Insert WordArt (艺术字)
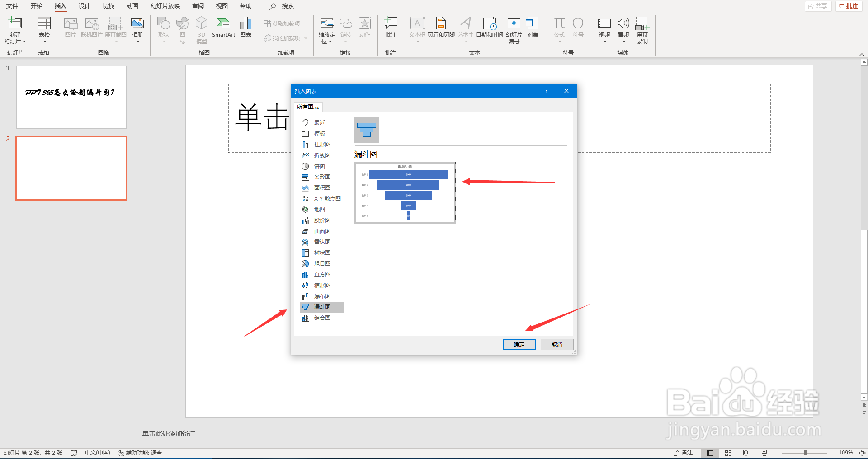Image resolution: width=868 pixels, height=459 pixels. click(x=465, y=27)
